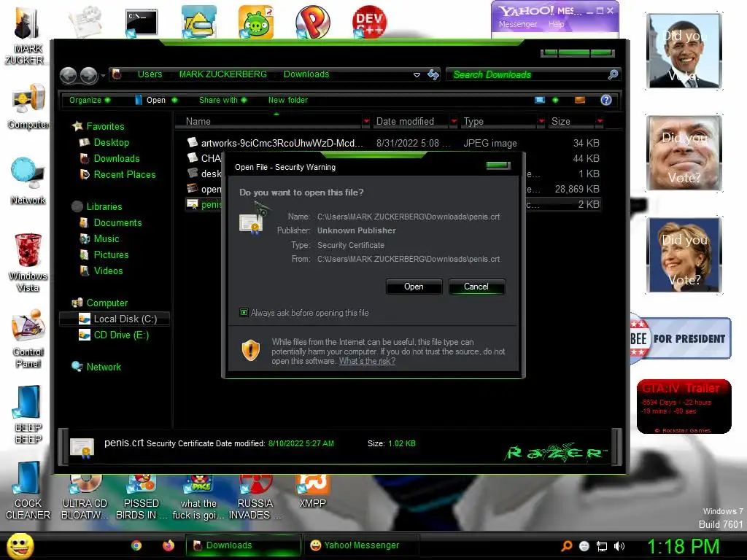747x560 pixels.
Task: Click the What's the risk? link
Action: 367,361
